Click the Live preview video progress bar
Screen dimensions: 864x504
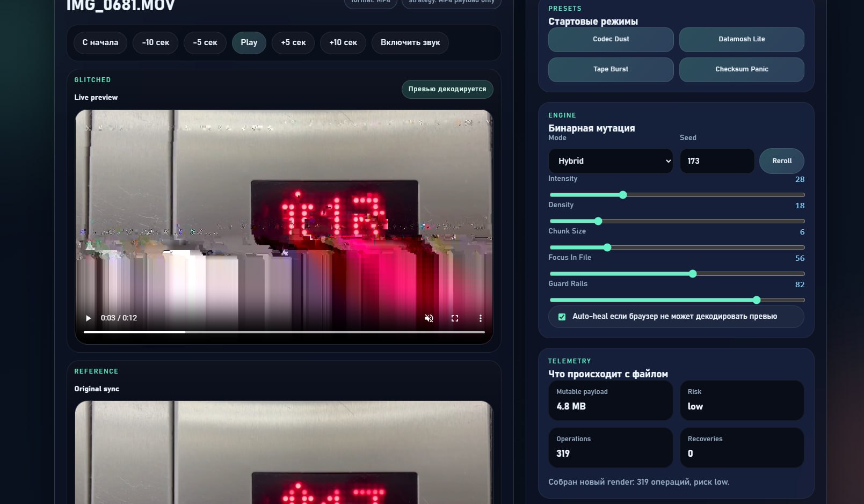(284, 332)
